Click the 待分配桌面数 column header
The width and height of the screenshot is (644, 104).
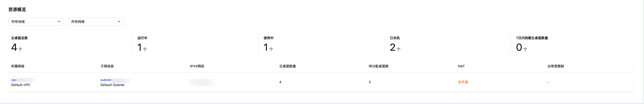pyautogui.click(x=378, y=66)
